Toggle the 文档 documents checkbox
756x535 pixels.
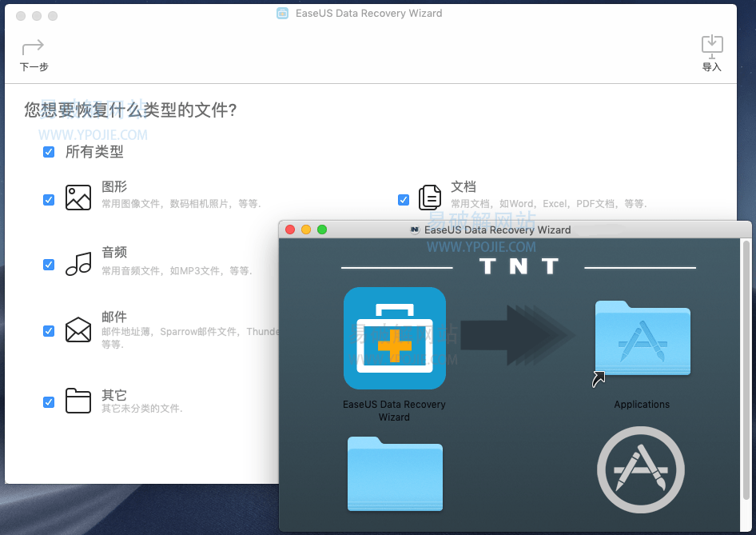pyautogui.click(x=404, y=200)
